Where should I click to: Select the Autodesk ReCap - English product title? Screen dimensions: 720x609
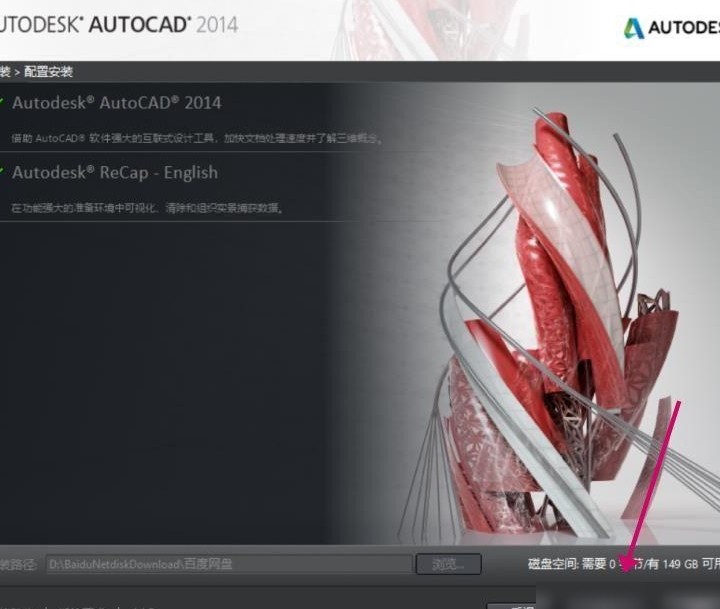[x=115, y=173]
